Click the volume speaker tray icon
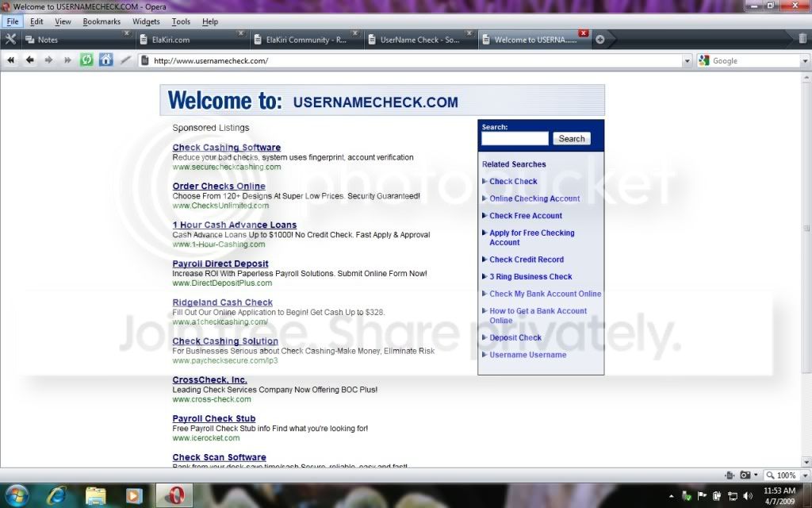The width and height of the screenshot is (812, 508). coord(747,497)
